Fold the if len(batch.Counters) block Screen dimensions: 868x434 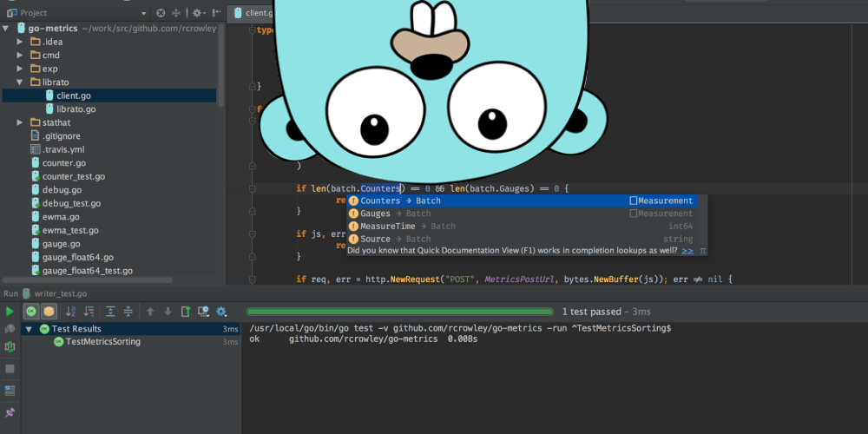(253, 188)
